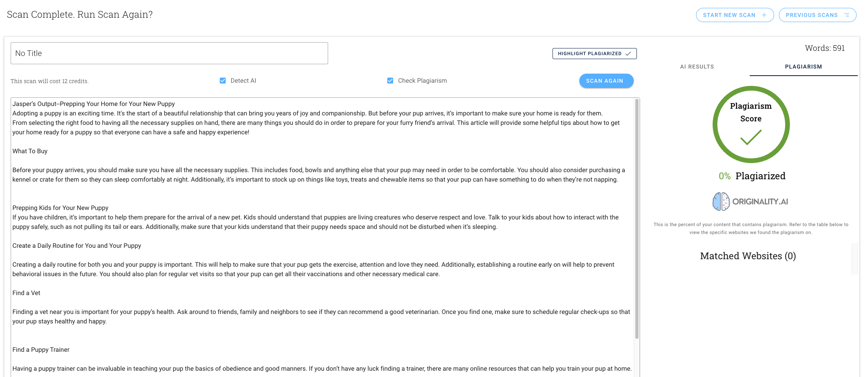Image resolution: width=868 pixels, height=377 pixels.
Task: Start a new scan
Action: [x=735, y=15]
